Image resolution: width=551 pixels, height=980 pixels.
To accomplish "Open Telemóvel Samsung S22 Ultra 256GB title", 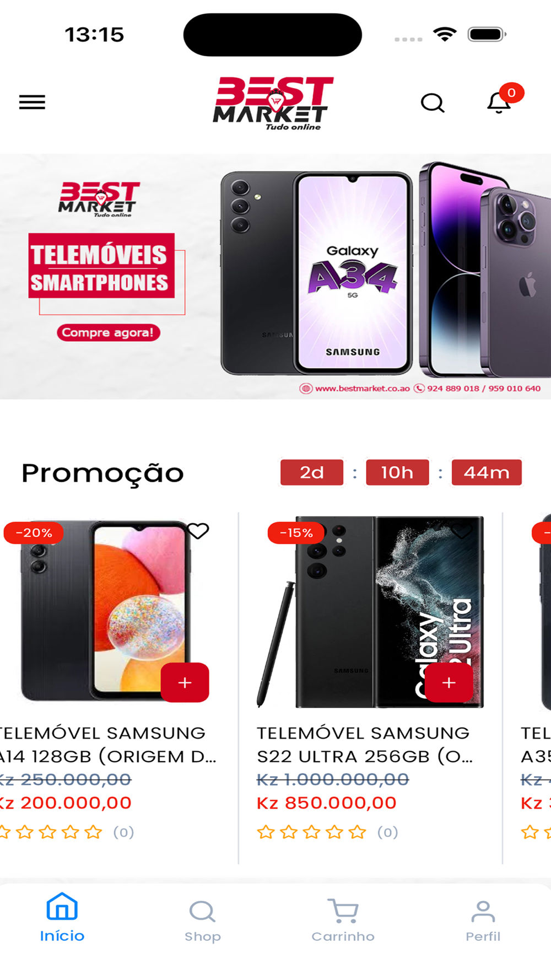I will [365, 745].
